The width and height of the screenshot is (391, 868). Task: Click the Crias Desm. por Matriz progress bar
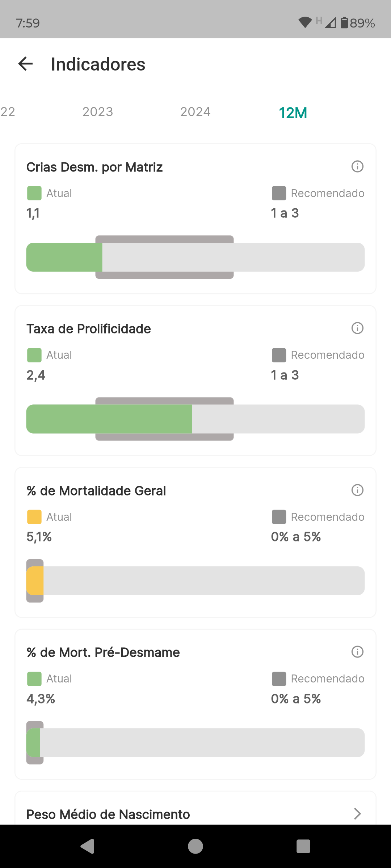(x=195, y=257)
